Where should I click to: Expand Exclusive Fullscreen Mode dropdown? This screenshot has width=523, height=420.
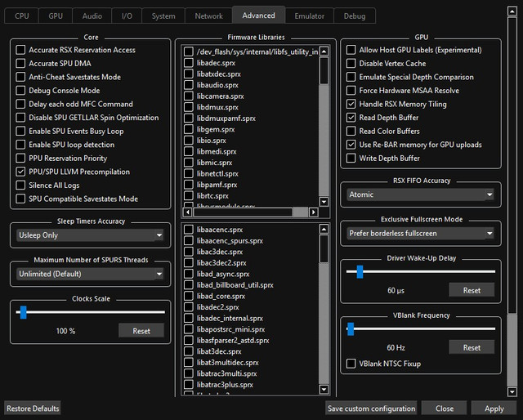click(x=420, y=233)
